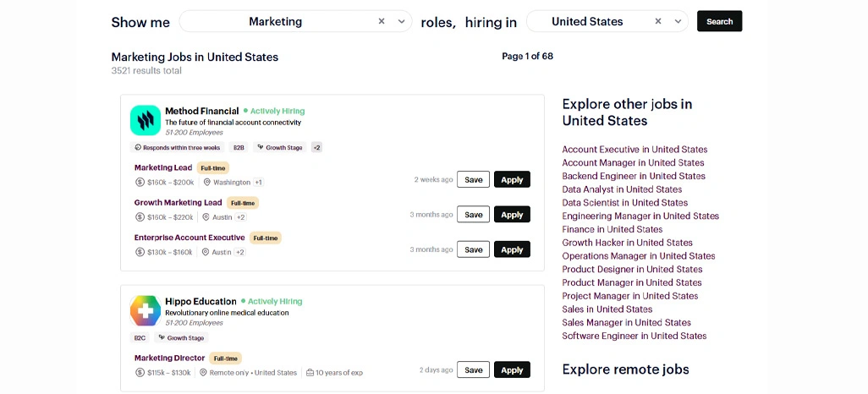Click the location pin beside Remote only

(202, 372)
